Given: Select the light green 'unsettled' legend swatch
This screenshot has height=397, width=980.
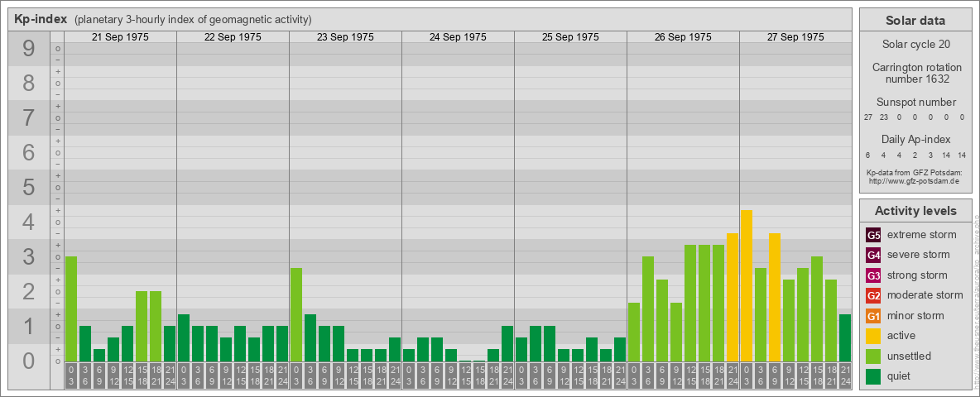Looking at the screenshot, I should 873,356.
